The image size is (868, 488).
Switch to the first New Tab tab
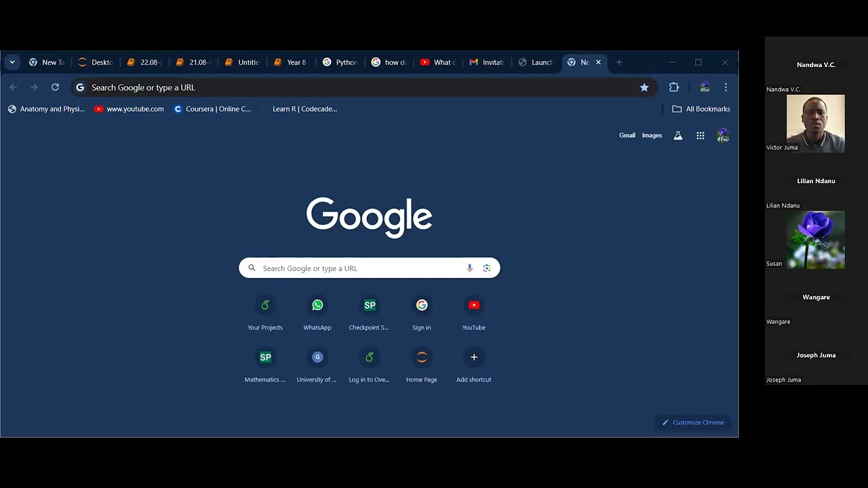[x=46, y=62]
